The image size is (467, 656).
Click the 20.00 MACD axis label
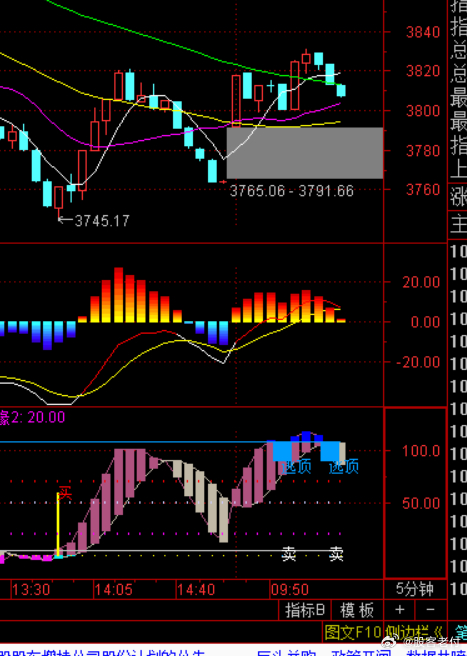tap(421, 282)
